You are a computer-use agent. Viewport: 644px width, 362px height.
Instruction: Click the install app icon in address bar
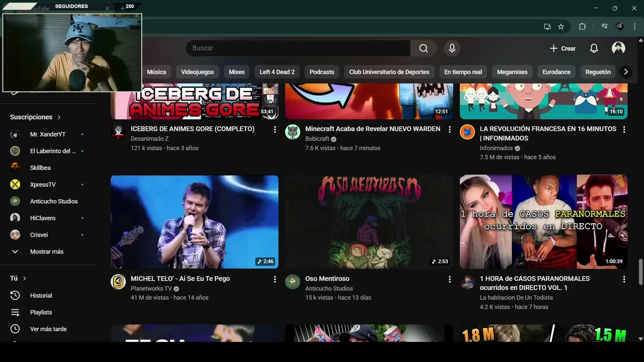(x=547, y=27)
